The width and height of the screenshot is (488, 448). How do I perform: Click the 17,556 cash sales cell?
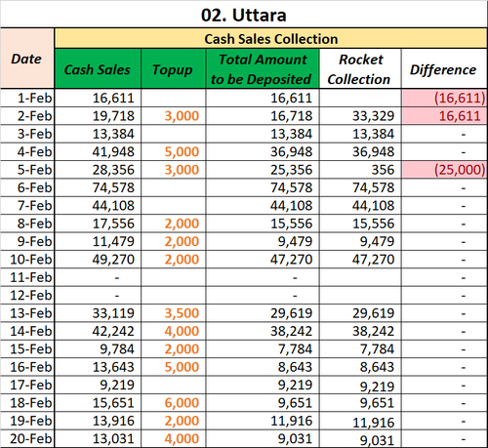pyautogui.click(x=98, y=224)
